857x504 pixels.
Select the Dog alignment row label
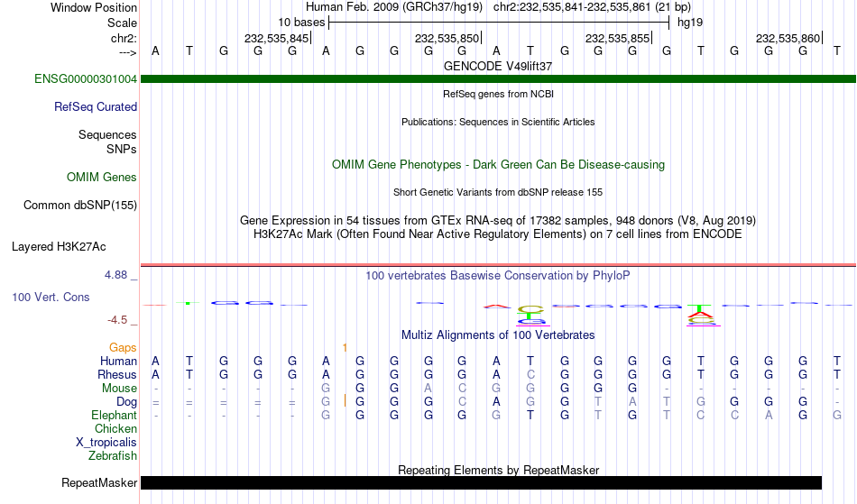127,402
